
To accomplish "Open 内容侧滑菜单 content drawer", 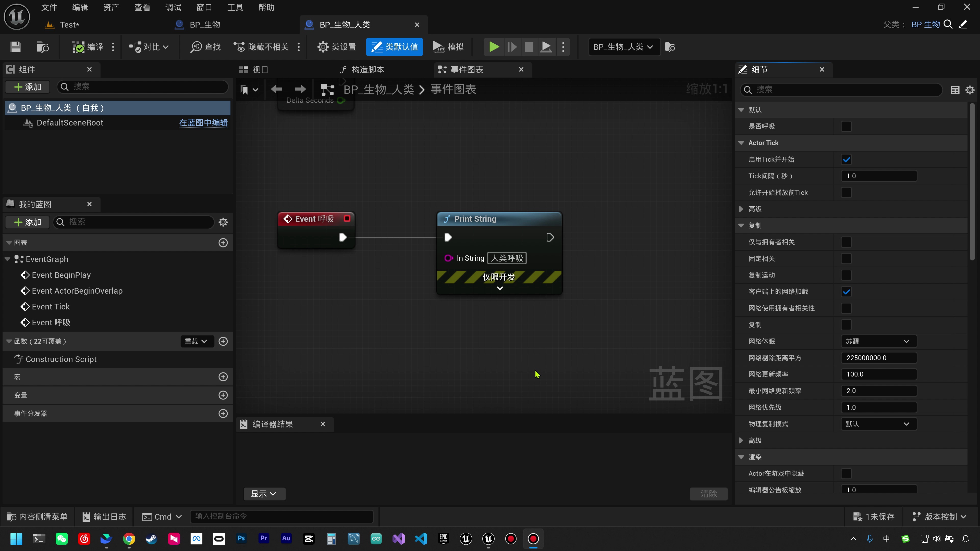I will point(37,516).
